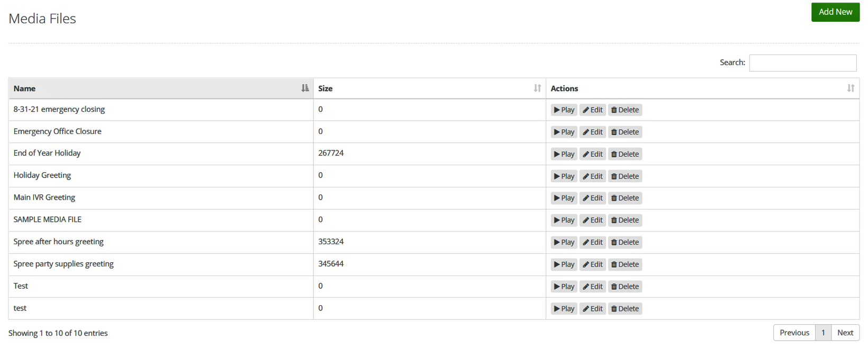Viewport: 868px width, 347px height.
Task: Delete Spree party supplies greeting
Action: point(625,264)
